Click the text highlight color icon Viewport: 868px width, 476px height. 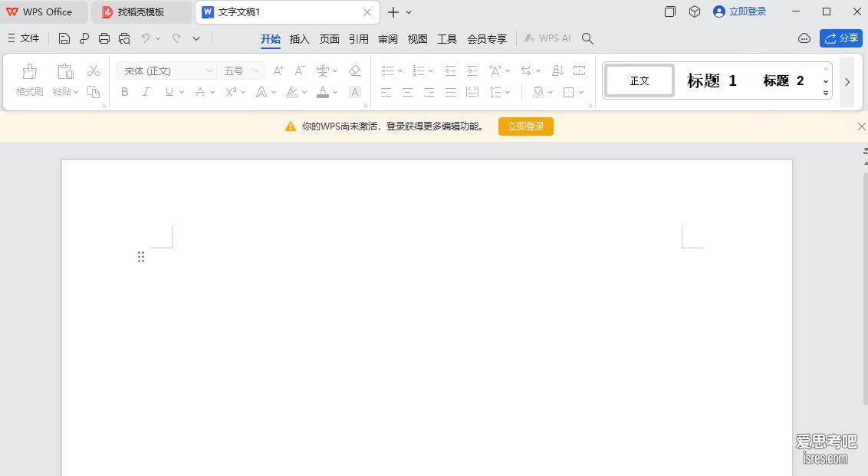[x=291, y=92]
